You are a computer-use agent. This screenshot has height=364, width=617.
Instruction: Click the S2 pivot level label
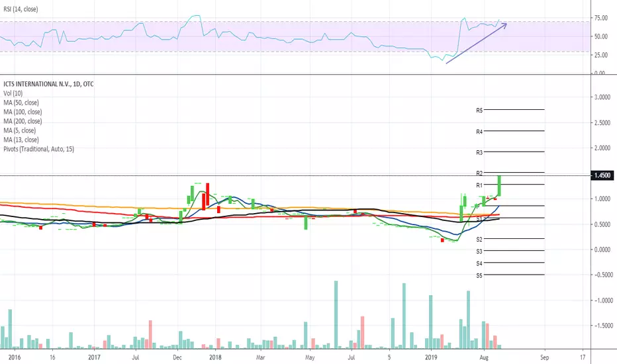click(x=479, y=240)
